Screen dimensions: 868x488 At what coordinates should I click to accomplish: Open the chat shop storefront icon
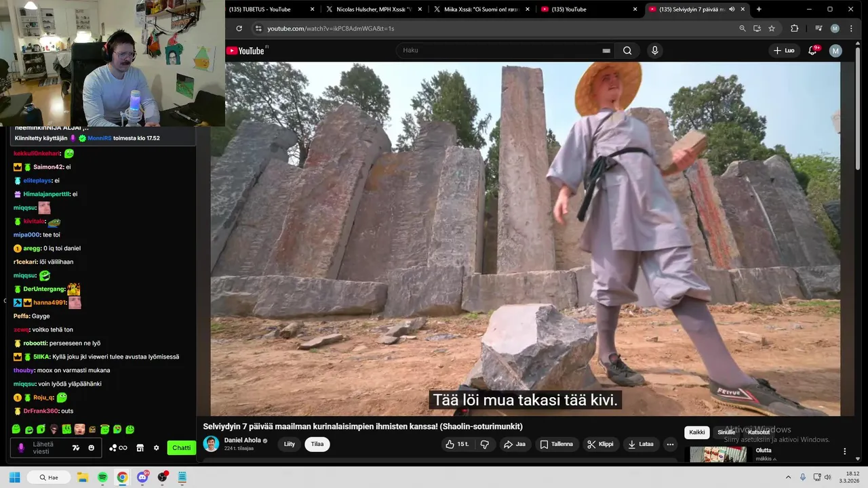click(x=140, y=448)
